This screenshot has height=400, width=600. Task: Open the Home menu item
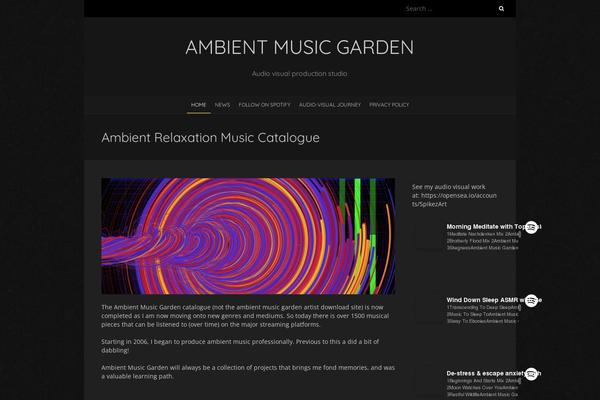click(198, 104)
